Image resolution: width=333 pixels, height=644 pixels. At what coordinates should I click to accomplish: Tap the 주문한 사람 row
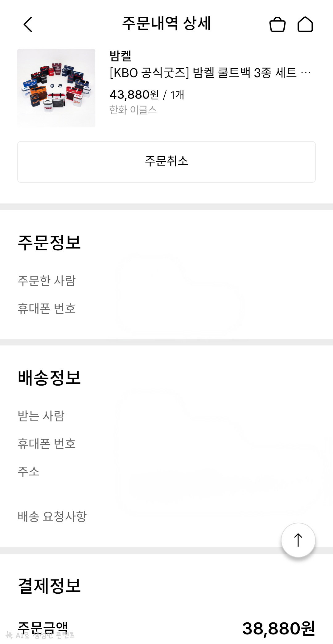pos(166,280)
